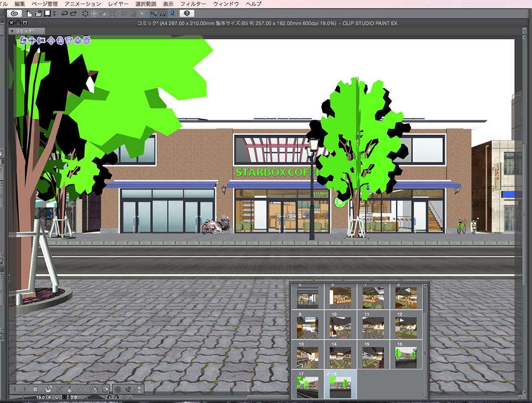The width and height of the screenshot is (532, 403).
Task: Click the Deselect toolbar icon
Action: pos(124,14)
